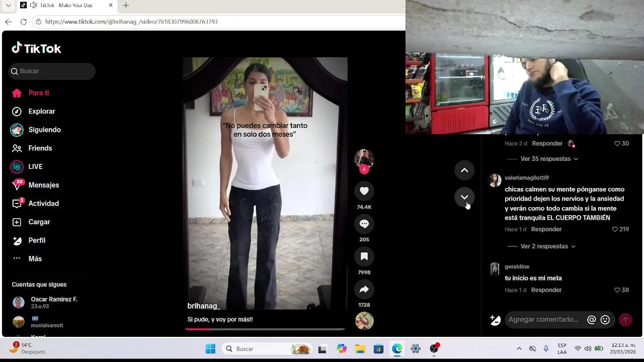Click the microphone tray icon
Screen dimensions: 644x362
click(x=546, y=349)
